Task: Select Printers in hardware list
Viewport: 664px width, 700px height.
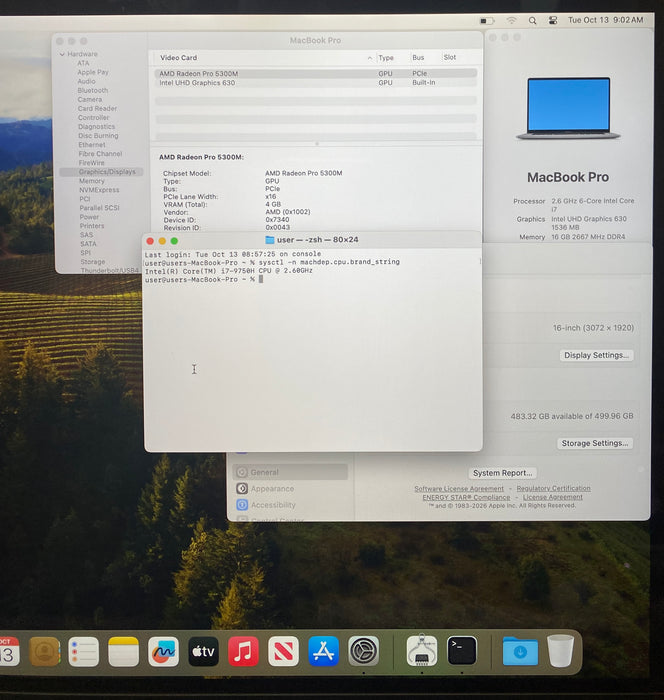Action: click(x=92, y=226)
